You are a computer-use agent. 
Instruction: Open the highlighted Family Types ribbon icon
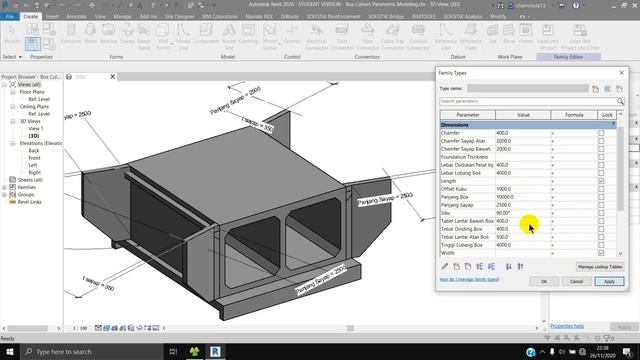coord(33,44)
